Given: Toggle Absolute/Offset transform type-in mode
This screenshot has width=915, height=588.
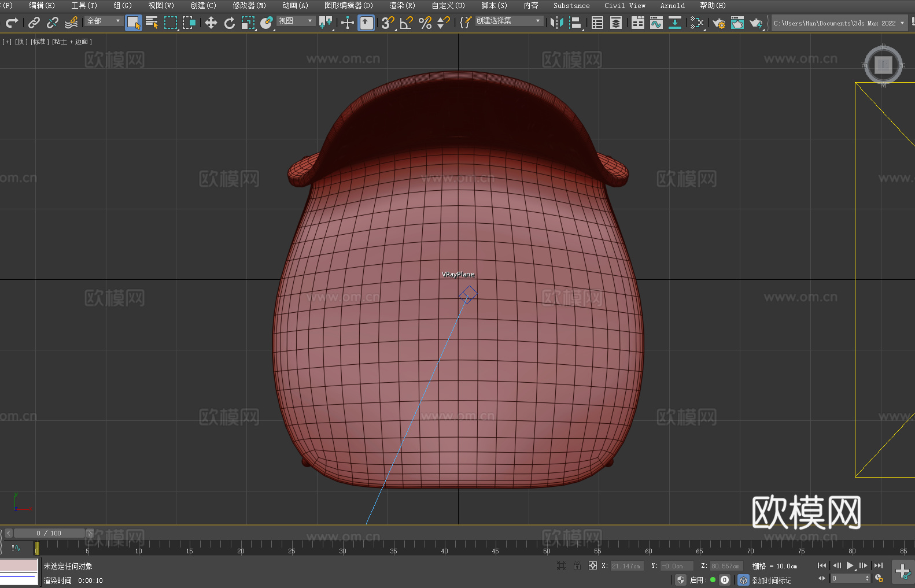Looking at the screenshot, I should pos(593,565).
